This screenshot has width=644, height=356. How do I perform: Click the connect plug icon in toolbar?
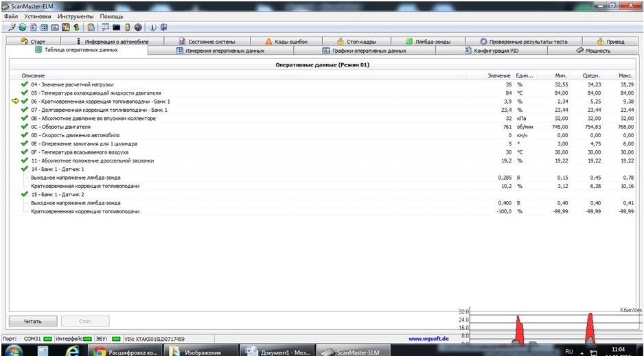(x=12, y=27)
